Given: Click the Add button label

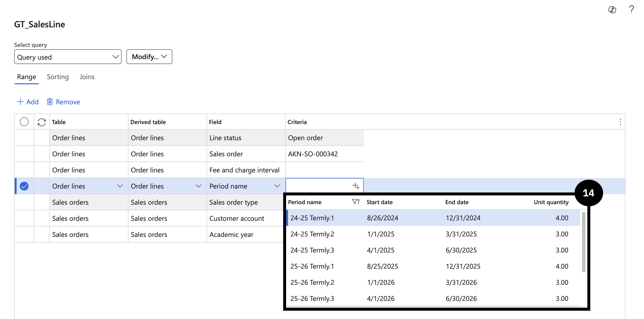Looking at the screenshot, I should (x=32, y=102).
